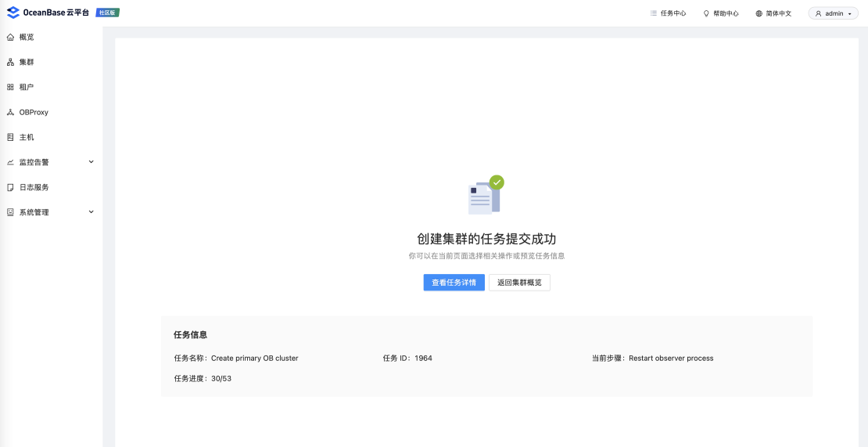Click the 主机 host icon in sidebar
The height and width of the screenshot is (447, 868).
click(10, 137)
